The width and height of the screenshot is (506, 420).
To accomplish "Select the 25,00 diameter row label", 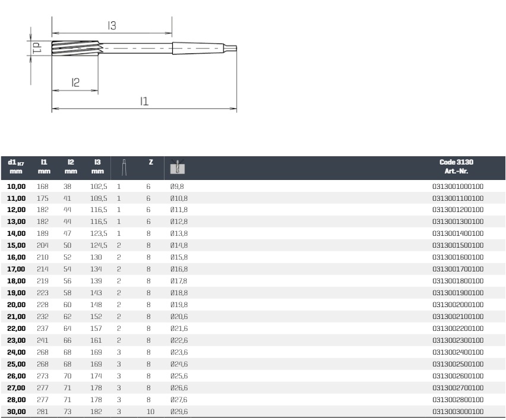I will click(x=16, y=364).
